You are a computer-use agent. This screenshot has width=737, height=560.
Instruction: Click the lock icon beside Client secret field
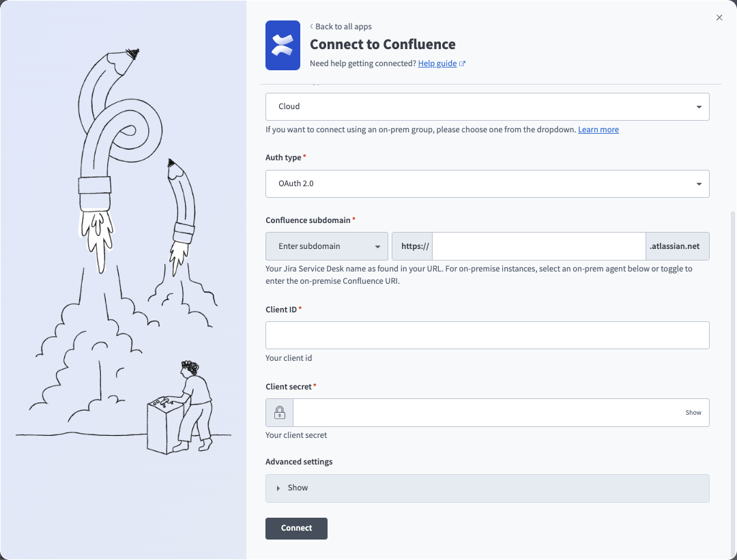click(279, 412)
